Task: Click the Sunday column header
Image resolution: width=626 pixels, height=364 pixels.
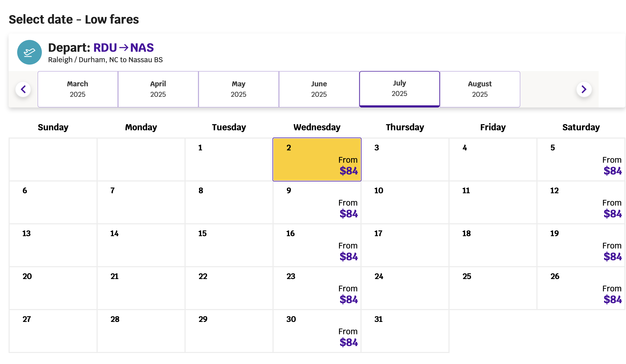Action: coord(53,127)
